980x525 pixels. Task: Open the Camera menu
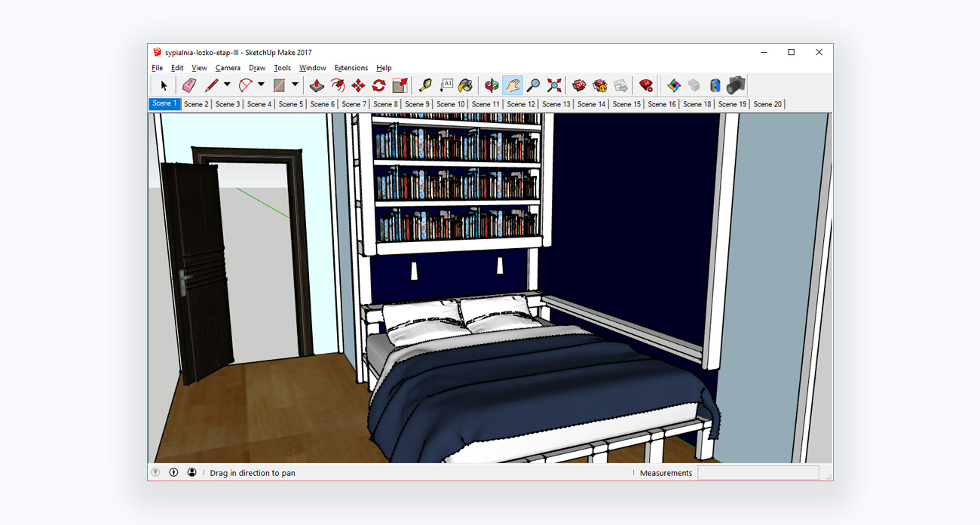tap(228, 68)
